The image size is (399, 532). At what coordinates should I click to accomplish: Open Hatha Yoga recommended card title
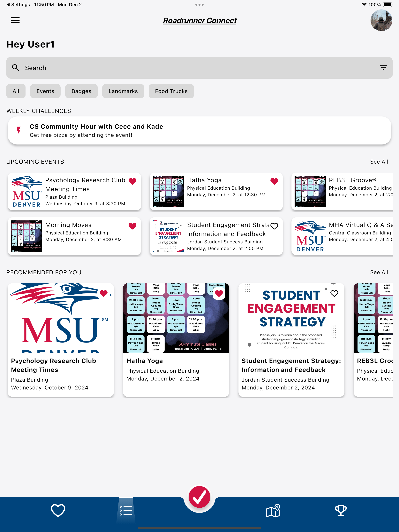[x=145, y=361]
